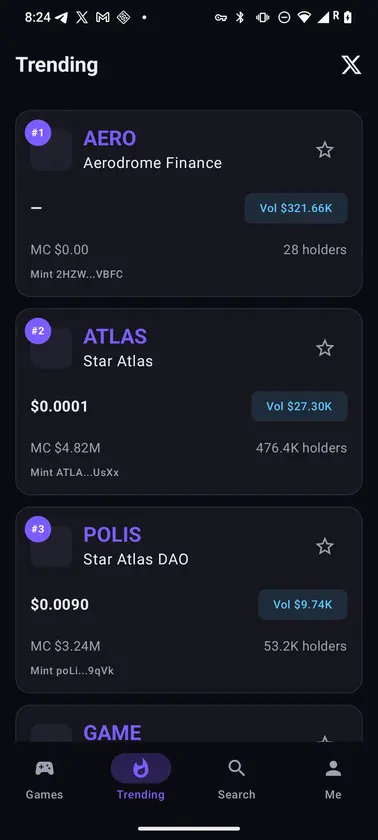Select the #1 rank badge on AERO
This screenshot has height=840, width=378.
[x=38, y=133]
